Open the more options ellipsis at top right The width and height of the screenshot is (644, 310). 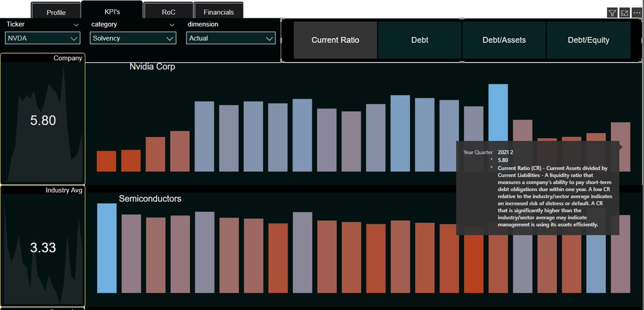point(636,13)
